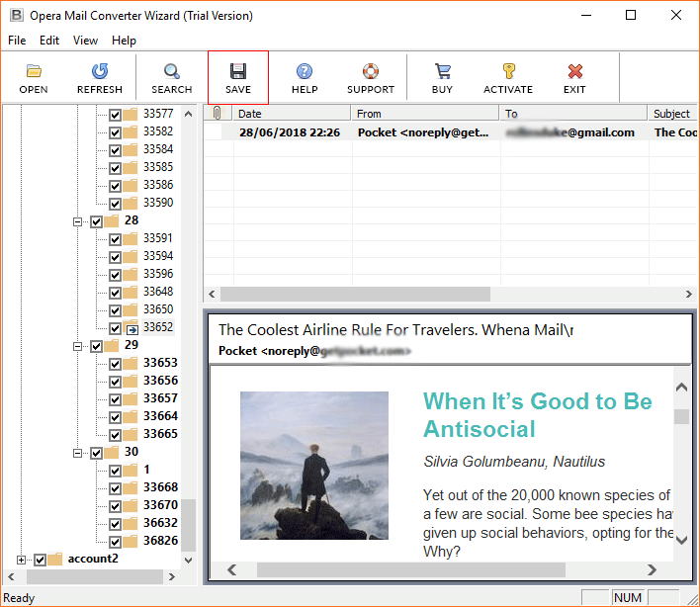Click the folder icon of 33650
The height and width of the screenshot is (607, 700).
(131, 309)
